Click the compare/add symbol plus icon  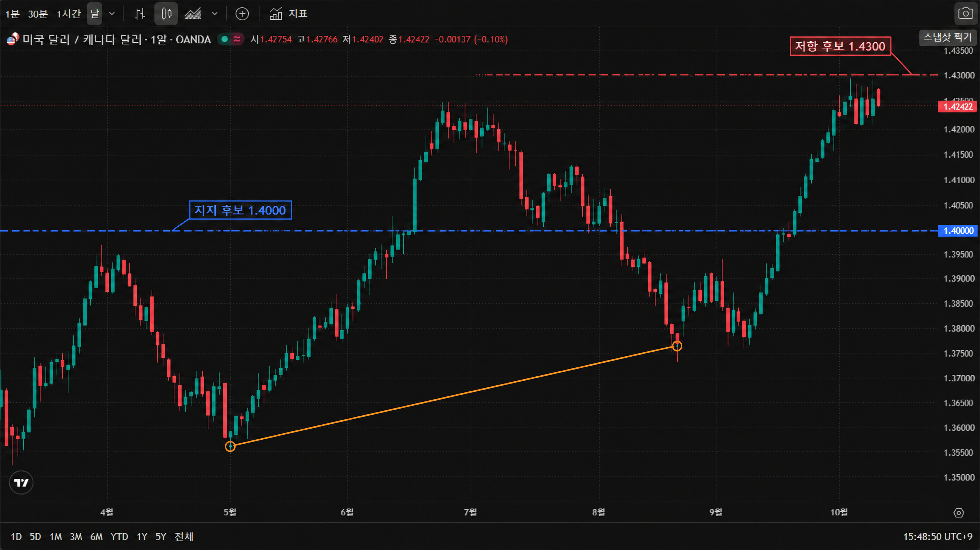tap(242, 14)
